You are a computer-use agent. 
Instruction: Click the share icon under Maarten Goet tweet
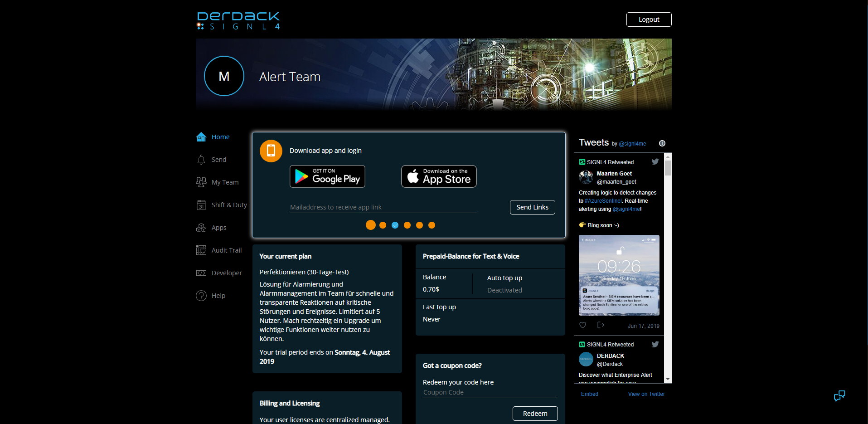[601, 325]
